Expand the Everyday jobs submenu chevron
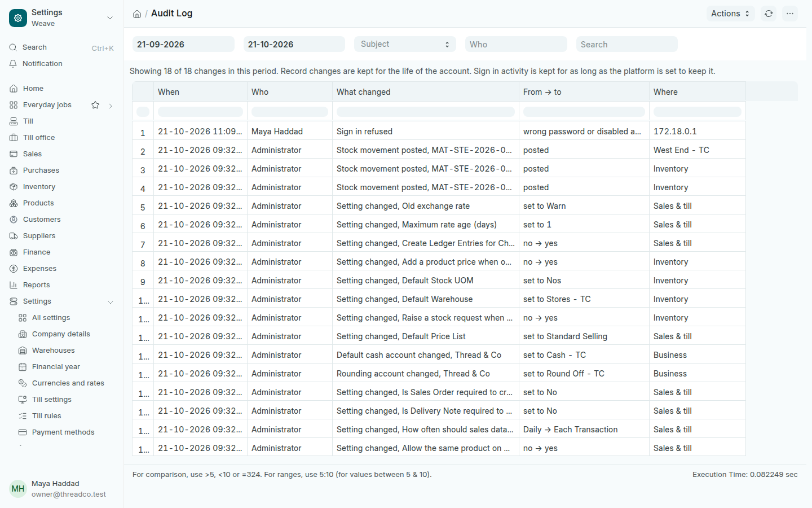The height and width of the screenshot is (508, 812). click(111, 106)
